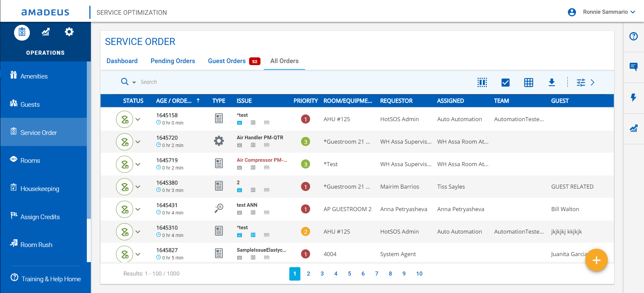Click status icon for order 1645827
This screenshot has width=644, height=293.
(x=125, y=254)
